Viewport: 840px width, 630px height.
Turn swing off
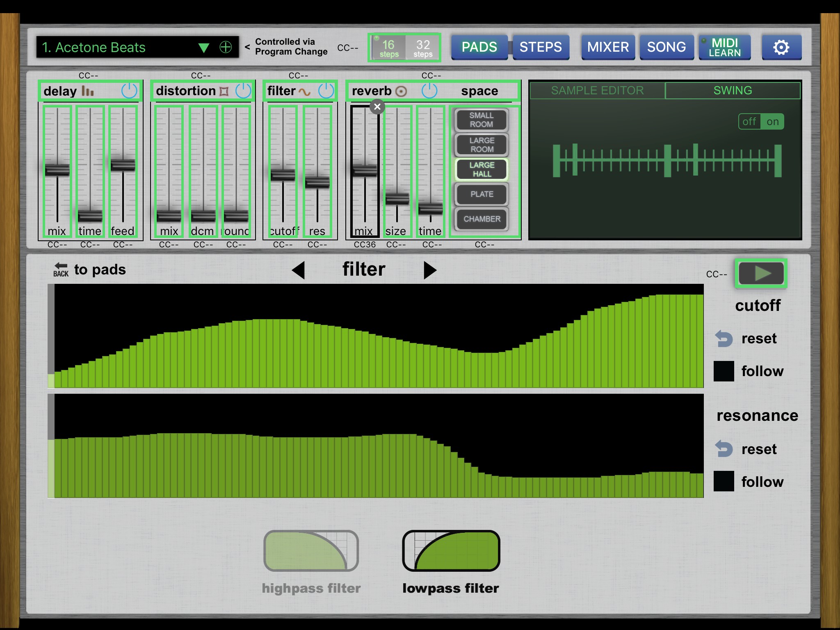749,122
